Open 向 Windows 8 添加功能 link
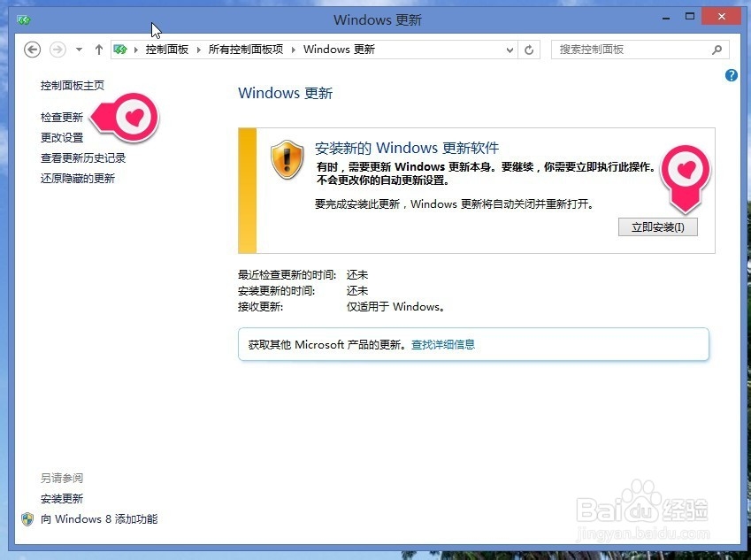Screen dimensions: 751x560 (x=99, y=519)
